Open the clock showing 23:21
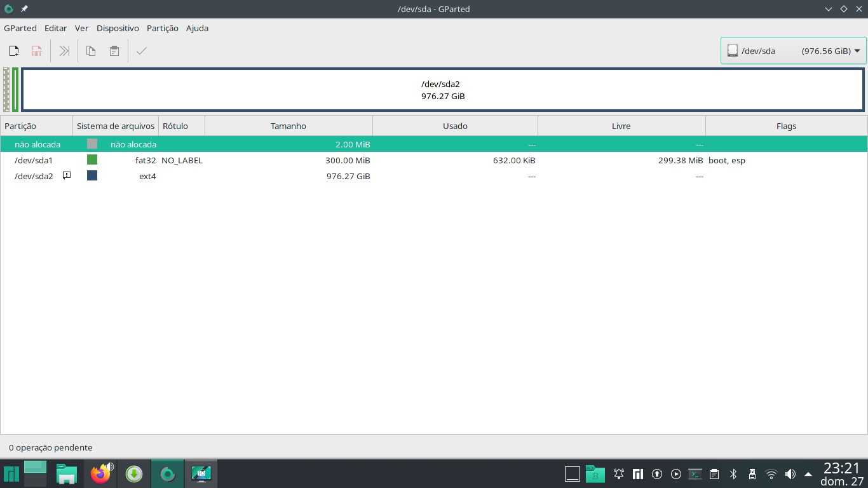This screenshot has height=488, width=868. [x=842, y=474]
